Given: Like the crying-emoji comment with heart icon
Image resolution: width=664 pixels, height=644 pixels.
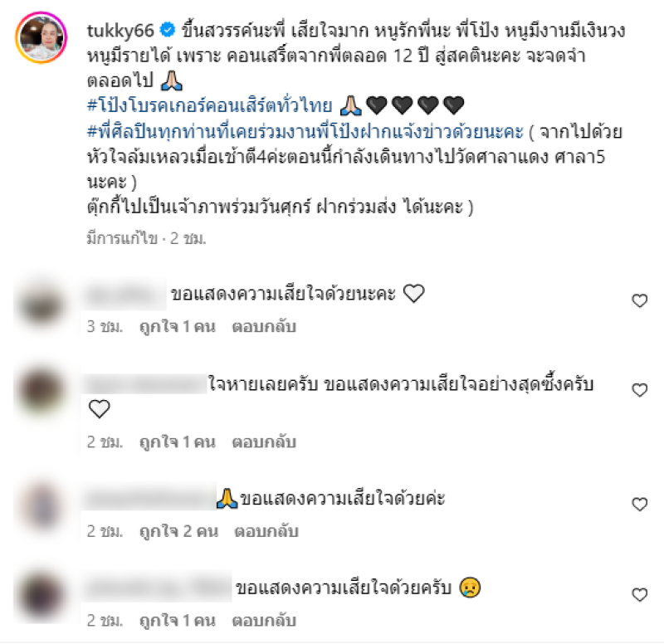Looking at the screenshot, I should [639, 595].
